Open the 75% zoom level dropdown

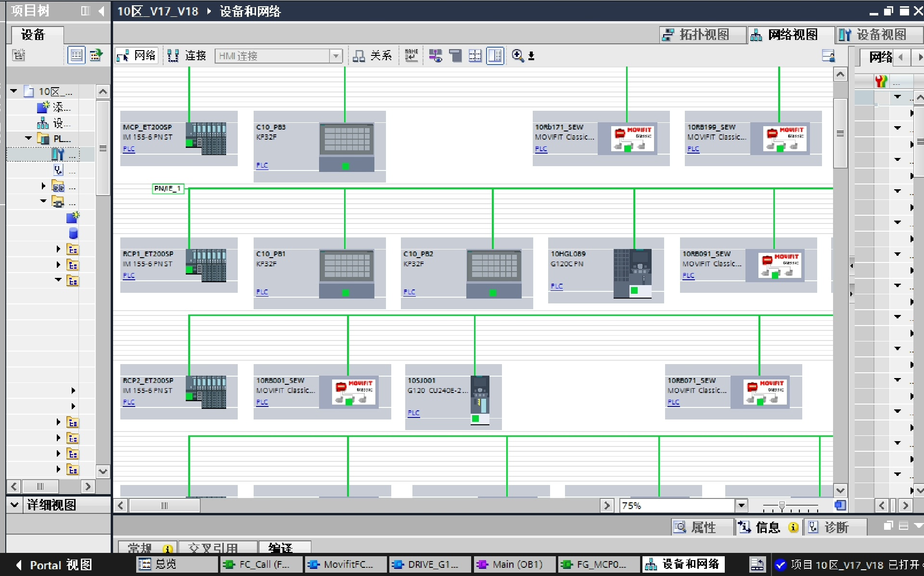click(x=741, y=505)
